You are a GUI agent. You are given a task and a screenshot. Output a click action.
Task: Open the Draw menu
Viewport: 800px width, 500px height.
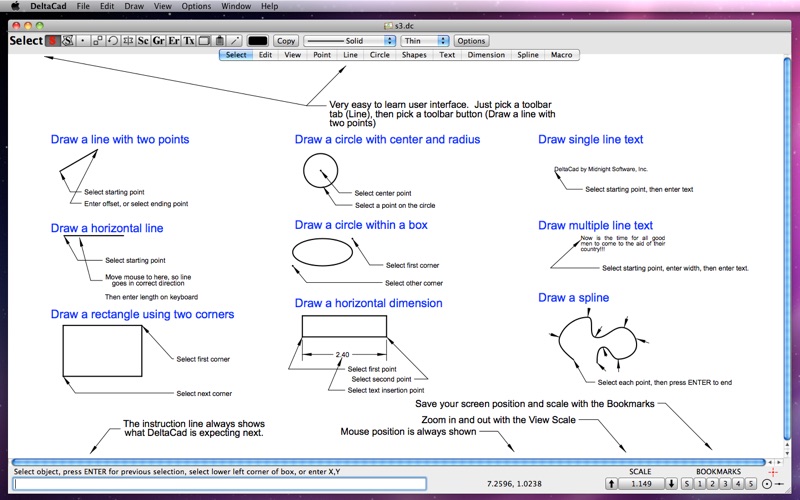[133, 6]
